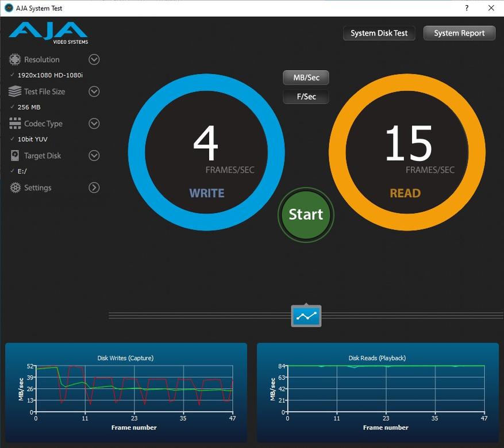Click the Target Disk label
The image size is (504, 448).
[x=43, y=156]
